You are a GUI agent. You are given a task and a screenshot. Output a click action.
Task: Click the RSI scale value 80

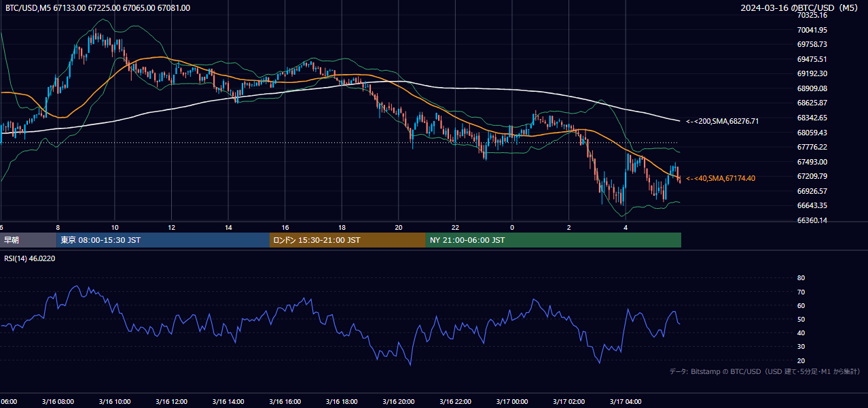(x=801, y=278)
